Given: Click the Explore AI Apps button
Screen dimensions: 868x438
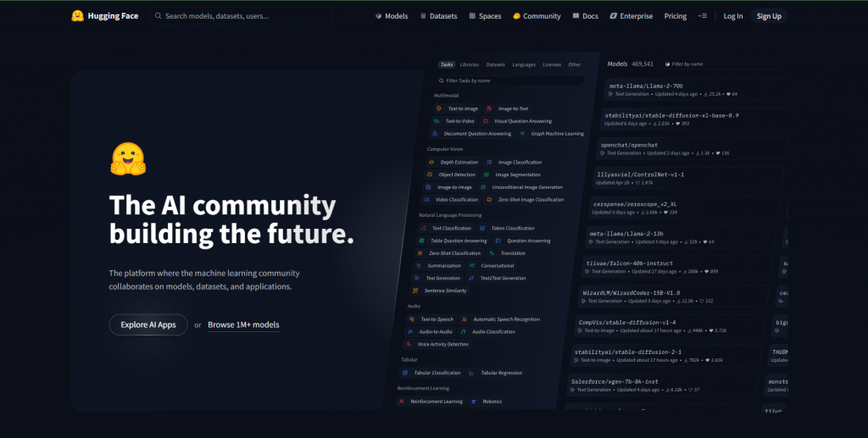Looking at the screenshot, I should [x=148, y=324].
